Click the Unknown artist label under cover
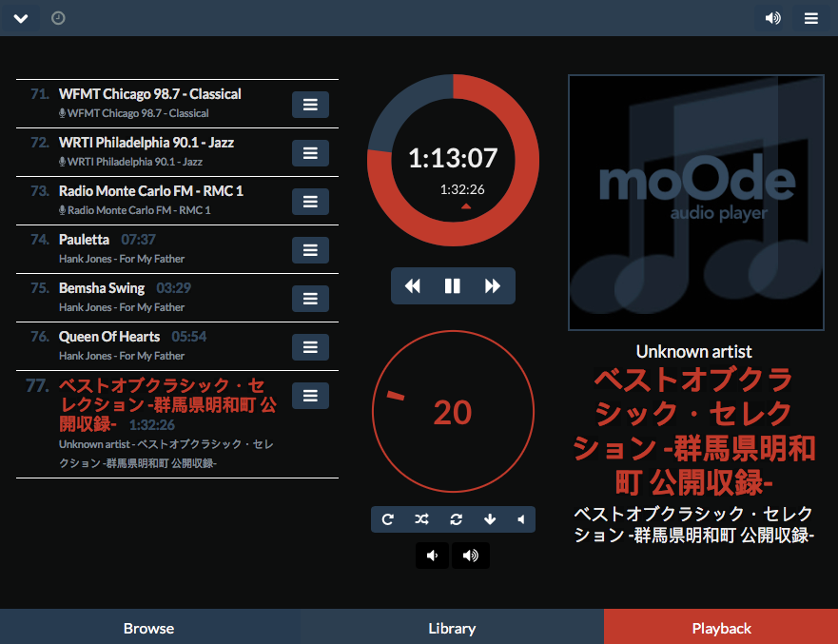Image resolution: width=838 pixels, height=644 pixels. click(x=693, y=352)
